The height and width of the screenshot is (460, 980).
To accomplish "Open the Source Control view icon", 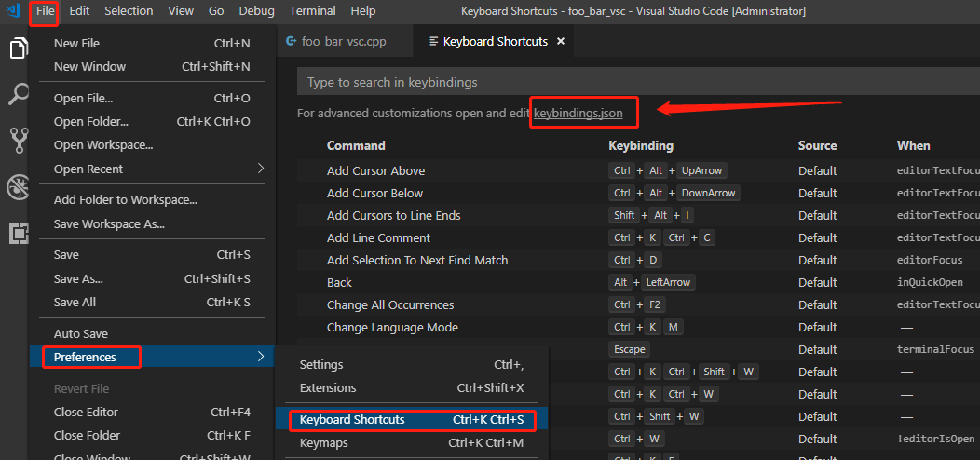I will point(20,140).
